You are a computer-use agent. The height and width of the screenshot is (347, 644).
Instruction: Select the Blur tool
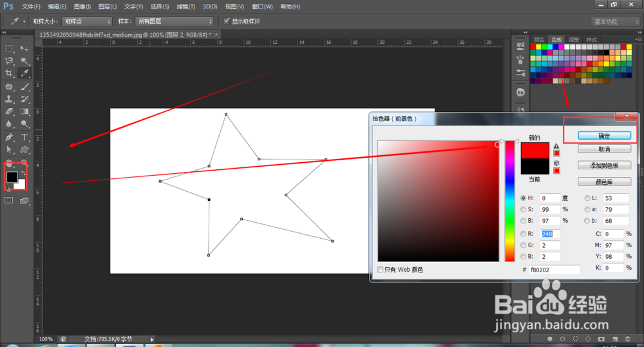(8, 124)
